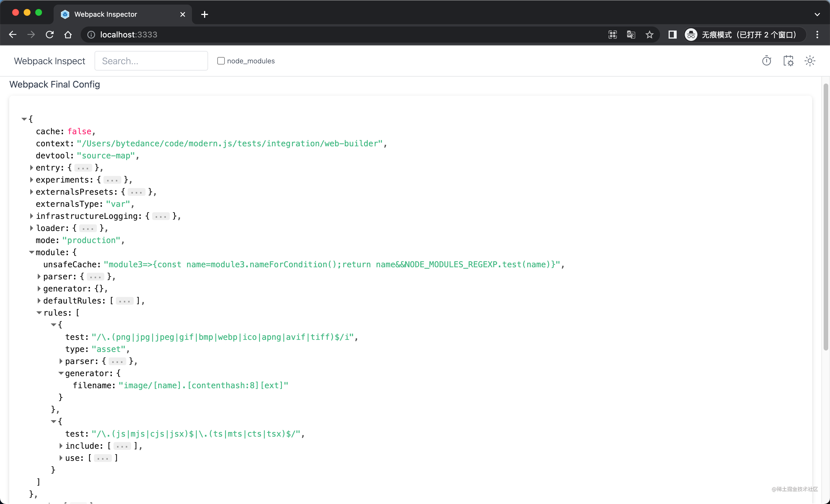Focus the Search input field

pos(151,61)
